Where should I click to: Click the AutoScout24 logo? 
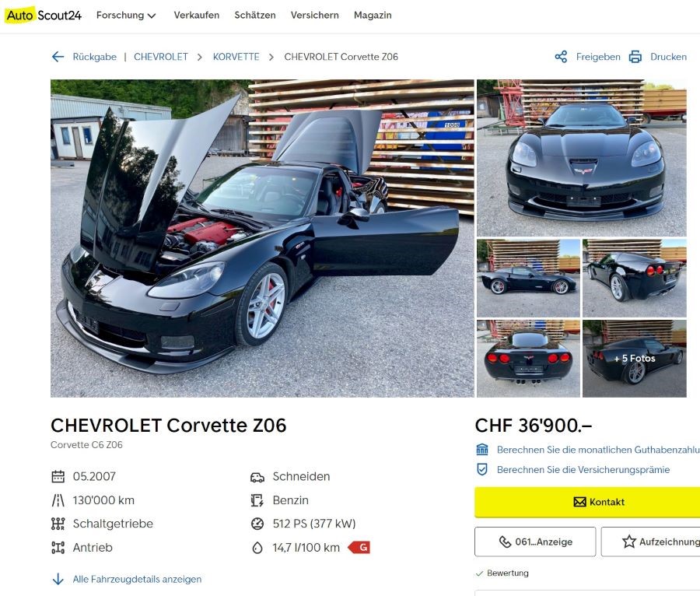[x=44, y=16]
